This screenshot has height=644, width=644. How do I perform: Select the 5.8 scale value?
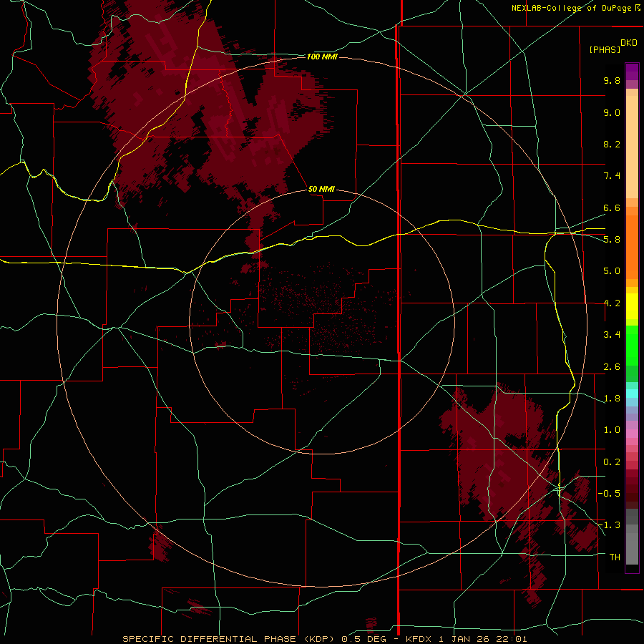tap(612, 240)
